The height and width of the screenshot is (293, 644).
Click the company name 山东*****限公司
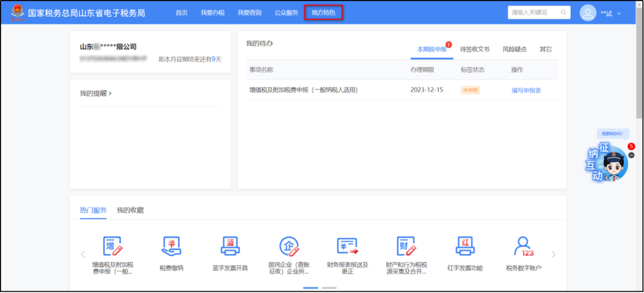coord(108,47)
